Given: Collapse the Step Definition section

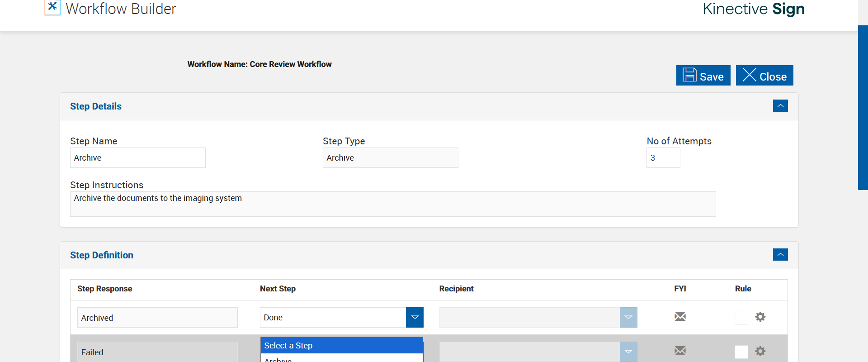Looking at the screenshot, I should pos(780,255).
